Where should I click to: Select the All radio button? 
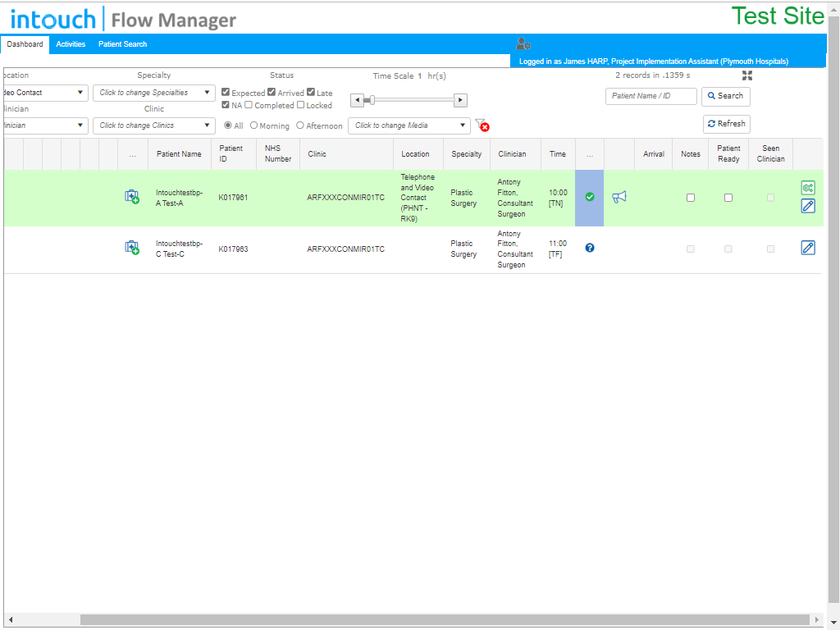click(x=228, y=126)
